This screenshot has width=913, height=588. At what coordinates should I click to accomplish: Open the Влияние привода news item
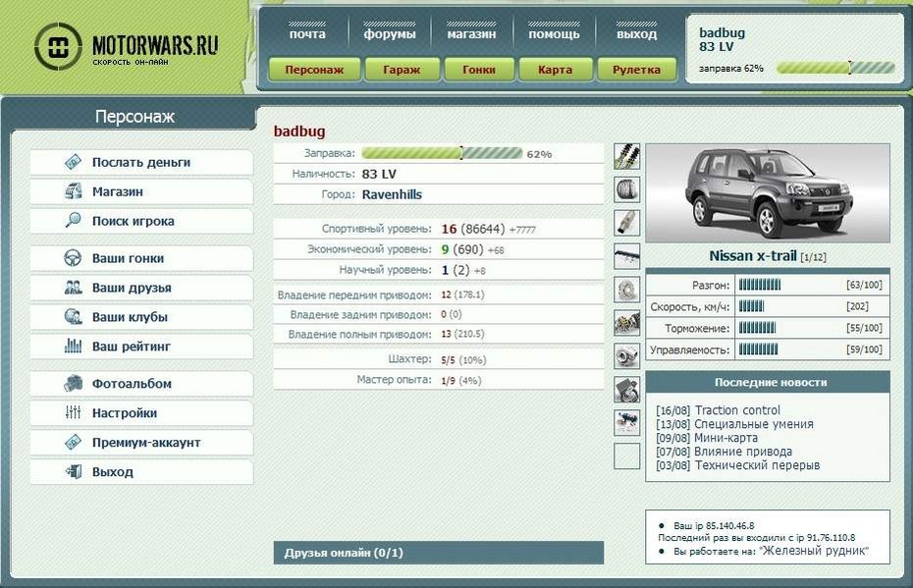tap(743, 452)
